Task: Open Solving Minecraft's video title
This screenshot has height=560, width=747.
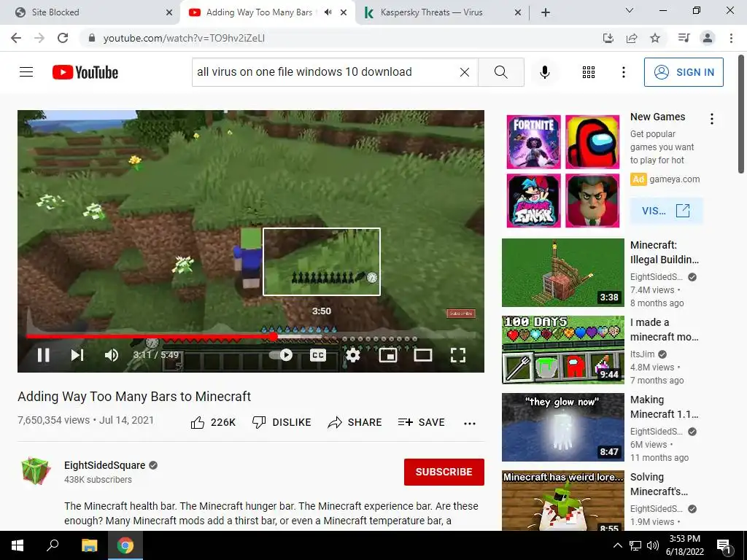Action: [659, 484]
